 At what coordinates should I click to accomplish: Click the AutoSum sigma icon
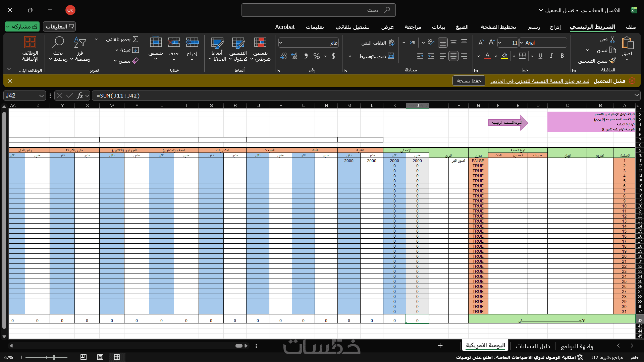(136, 39)
